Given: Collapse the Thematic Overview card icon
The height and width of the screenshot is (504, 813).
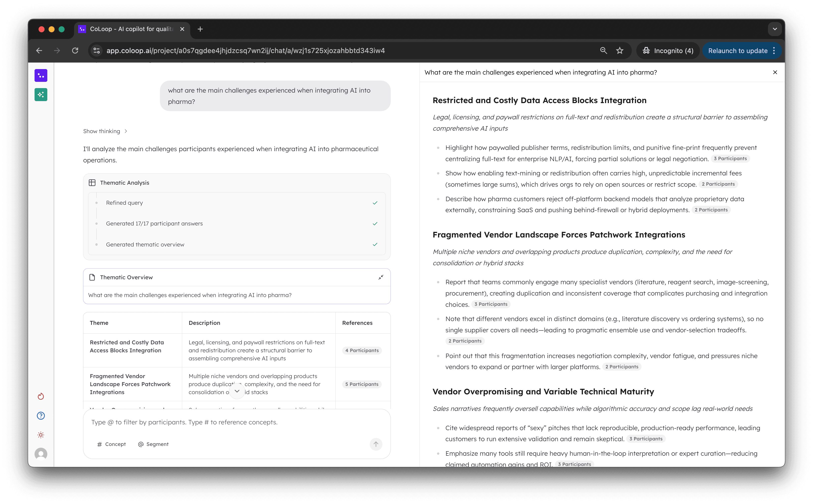Looking at the screenshot, I should click(381, 277).
